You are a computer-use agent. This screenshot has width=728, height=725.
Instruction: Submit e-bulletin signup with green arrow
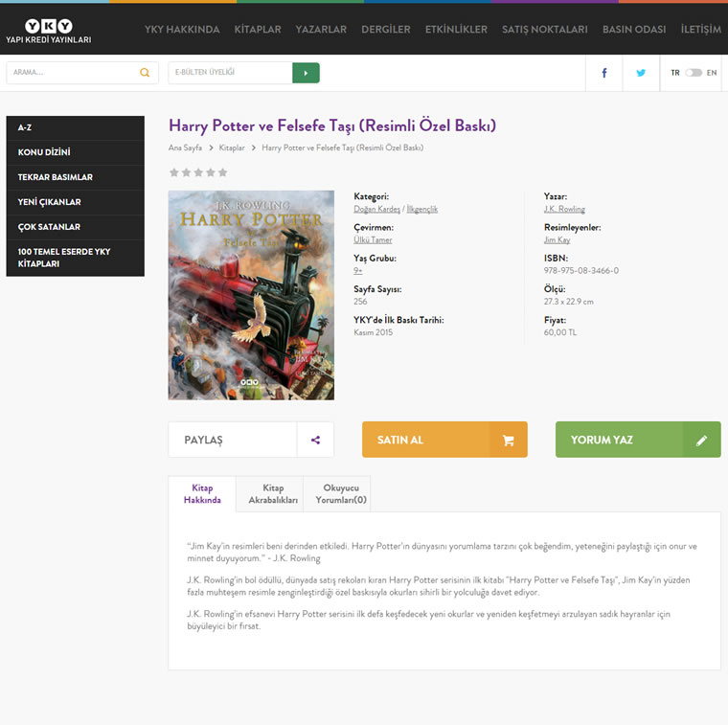[306, 73]
